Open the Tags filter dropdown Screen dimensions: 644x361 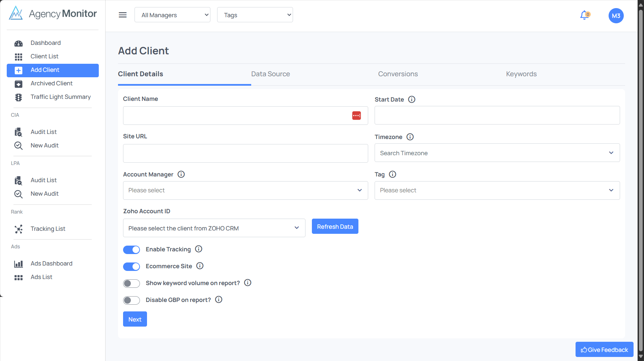(255, 15)
